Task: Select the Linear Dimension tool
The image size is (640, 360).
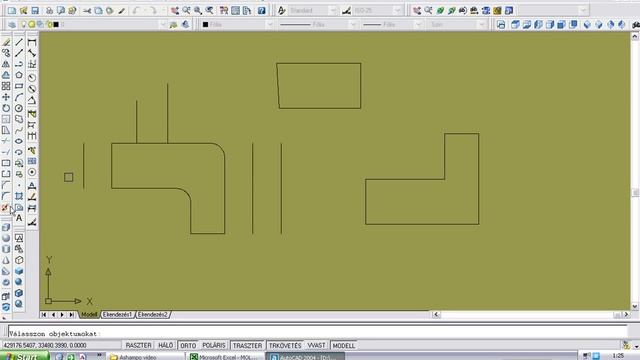Action: click(32, 42)
